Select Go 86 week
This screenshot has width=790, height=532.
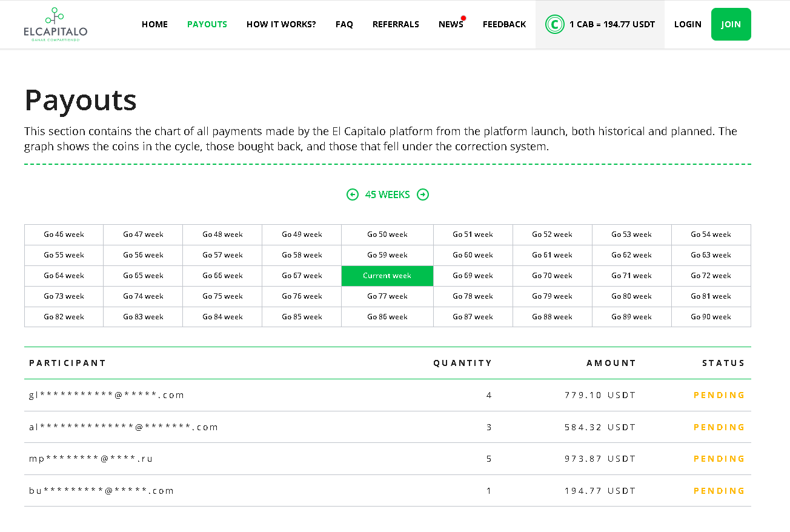point(387,317)
